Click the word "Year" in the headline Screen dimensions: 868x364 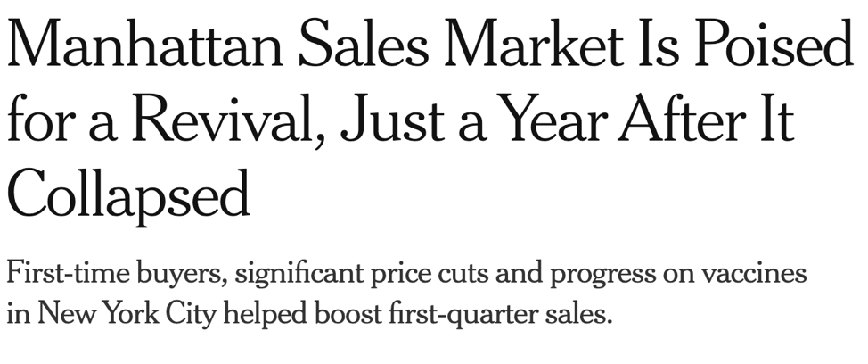point(555,119)
